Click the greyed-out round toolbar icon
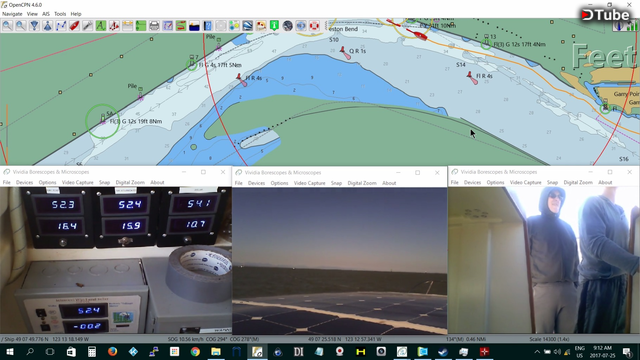 (x=221, y=26)
